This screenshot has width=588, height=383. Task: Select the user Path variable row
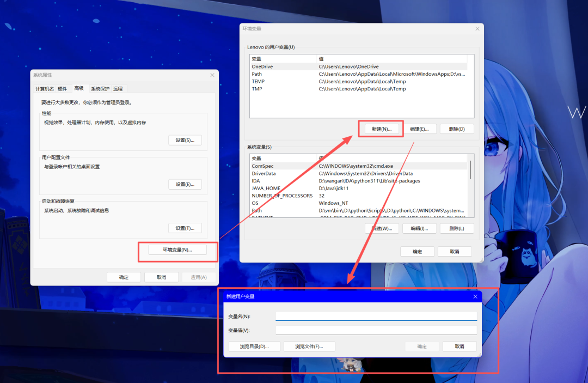[358, 74]
